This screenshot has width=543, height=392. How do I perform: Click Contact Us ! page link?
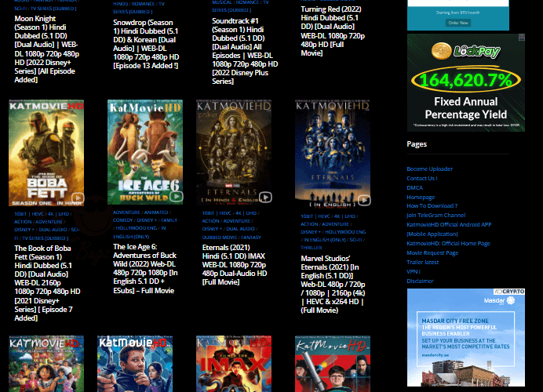422,178
